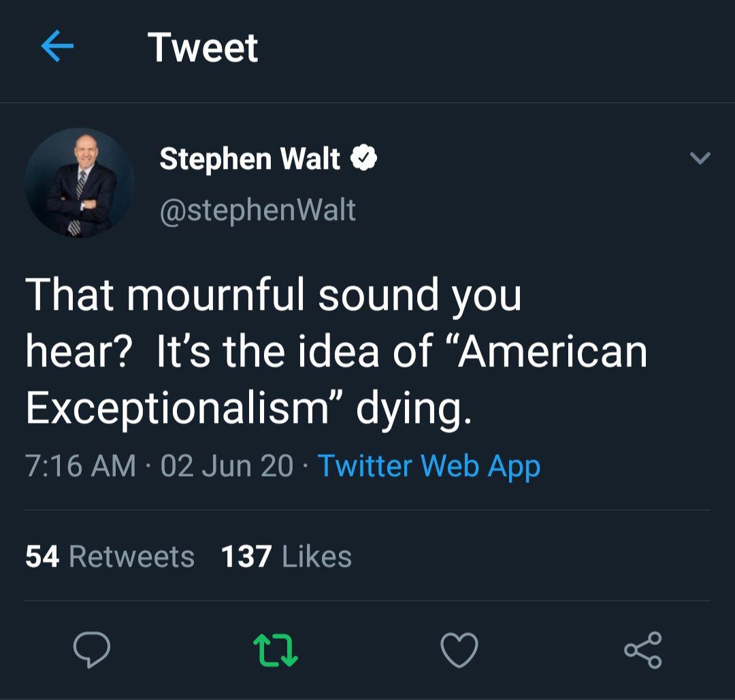Open the Stephen Walt display name
Image resolution: width=735 pixels, height=700 pixels.
(x=250, y=159)
